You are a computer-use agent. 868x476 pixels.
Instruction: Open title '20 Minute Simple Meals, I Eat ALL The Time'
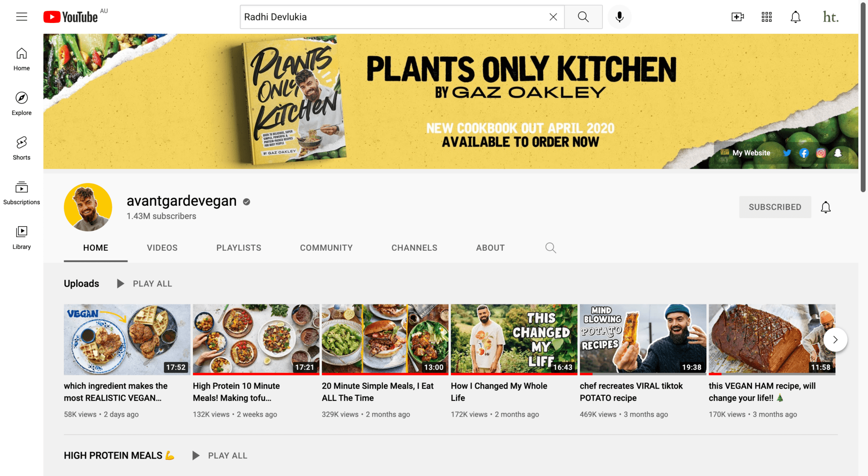pos(378,392)
